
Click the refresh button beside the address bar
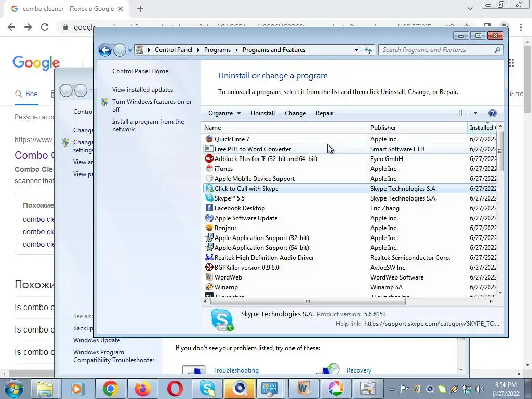pos(368,50)
